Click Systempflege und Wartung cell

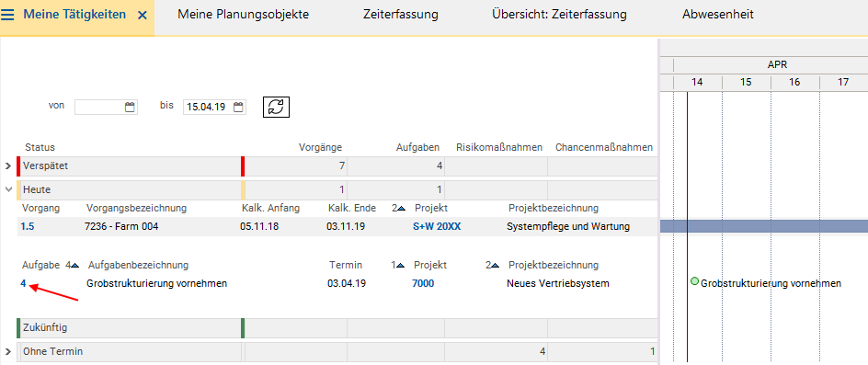(568, 226)
